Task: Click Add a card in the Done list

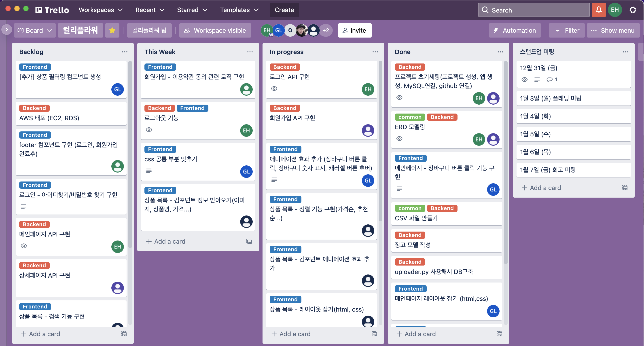Action: pos(416,334)
